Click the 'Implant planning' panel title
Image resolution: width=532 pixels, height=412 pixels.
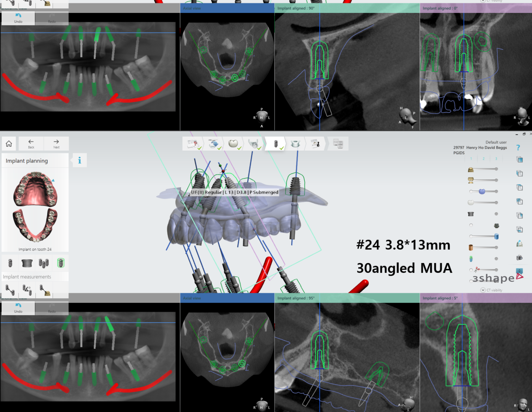click(27, 161)
